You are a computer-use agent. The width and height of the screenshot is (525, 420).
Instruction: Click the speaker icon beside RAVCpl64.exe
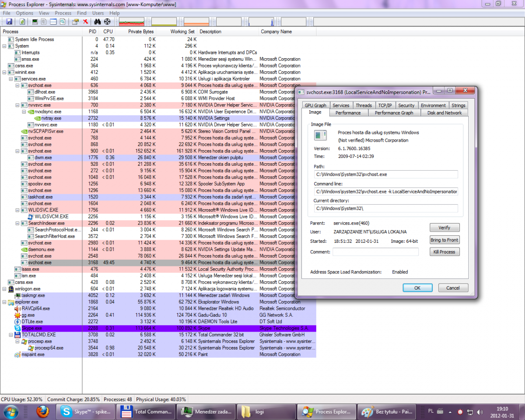pos(17,308)
